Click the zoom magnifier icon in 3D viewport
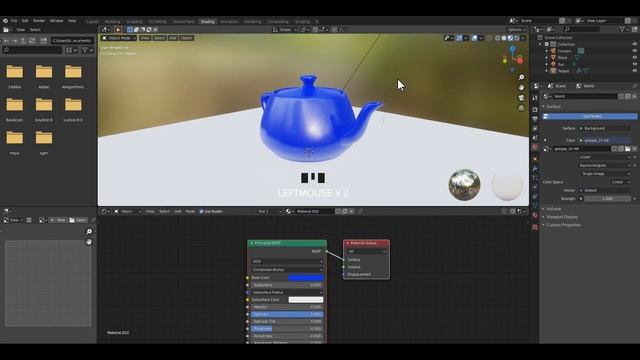Viewport: 640px width, 360px height. click(521, 78)
